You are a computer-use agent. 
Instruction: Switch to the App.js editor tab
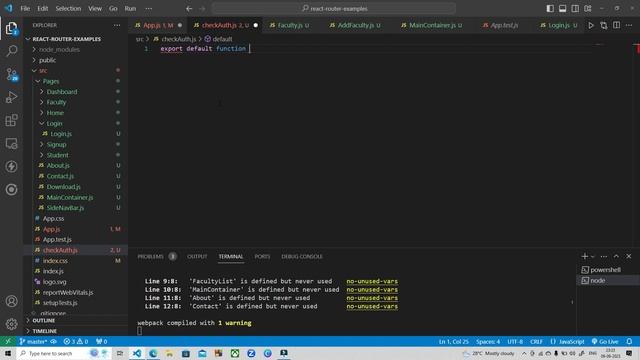[x=158, y=25]
